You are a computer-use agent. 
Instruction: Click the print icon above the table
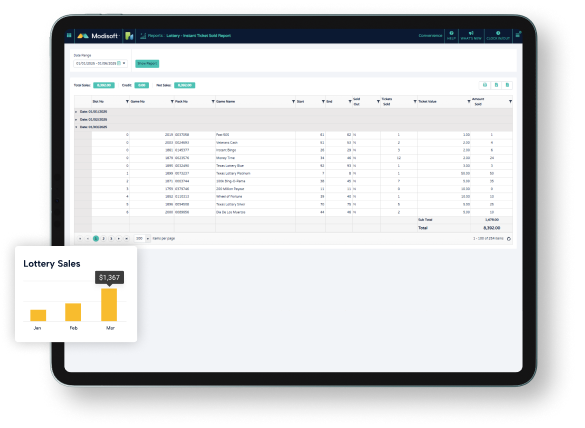pyautogui.click(x=485, y=85)
